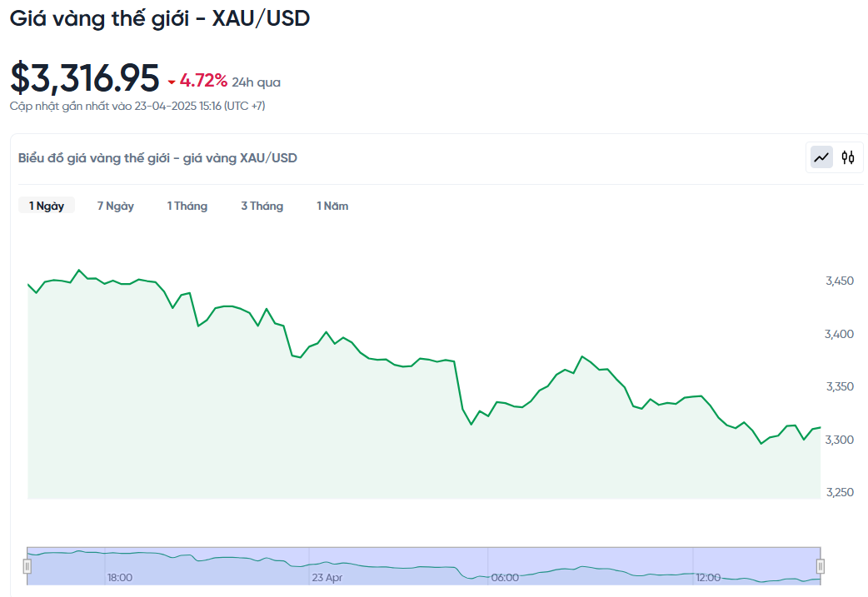Select the 1 Ngày time range
868x597 pixels.
[47, 206]
